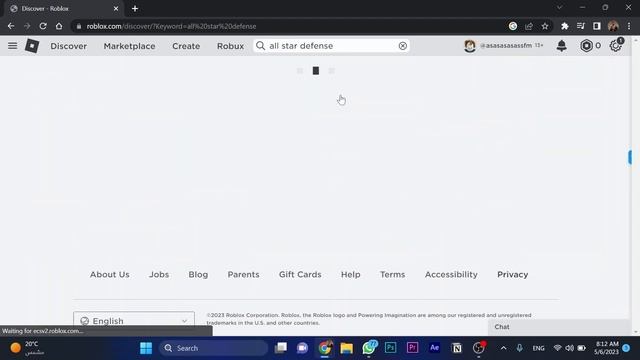Viewport: 640px width, 360px height.
Task: Click the Chrome profile avatar
Action: tap(613, 26)
